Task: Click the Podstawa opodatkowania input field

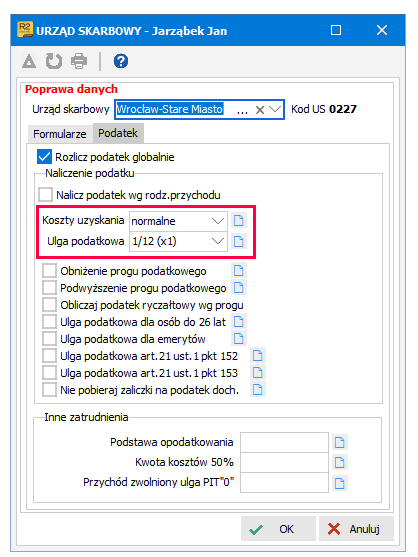Action: tap(284, 442)
